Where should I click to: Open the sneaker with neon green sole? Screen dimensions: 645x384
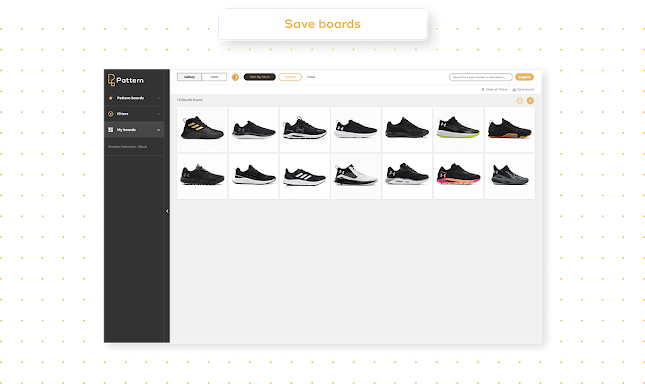[x=458, y=130]
